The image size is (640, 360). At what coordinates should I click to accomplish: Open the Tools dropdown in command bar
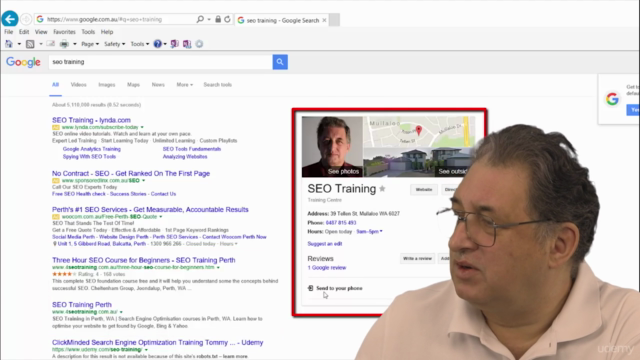[x=140, y=44]
